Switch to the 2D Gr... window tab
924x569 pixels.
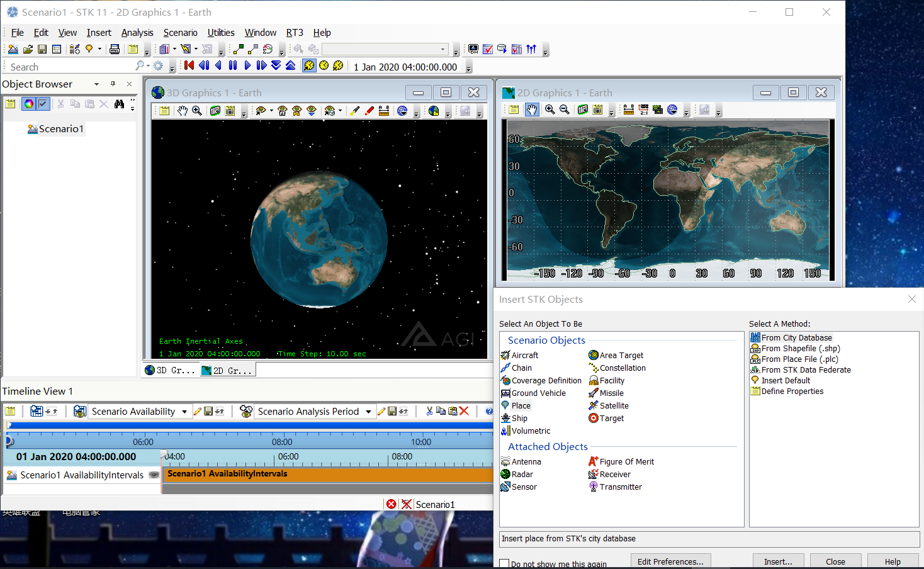227,371
